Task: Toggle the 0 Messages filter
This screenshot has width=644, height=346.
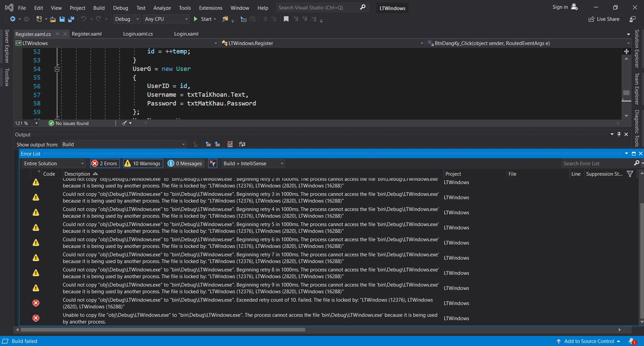Action: click(185, 163)
